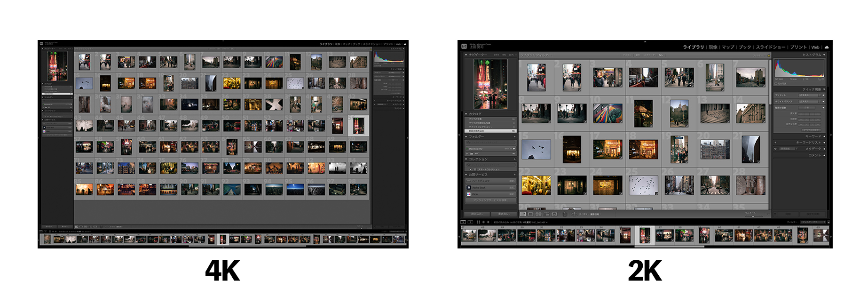Collapse the カタログ panel in 2K view
This screenshot has height=288, width=868.
(x=466, y=114)
